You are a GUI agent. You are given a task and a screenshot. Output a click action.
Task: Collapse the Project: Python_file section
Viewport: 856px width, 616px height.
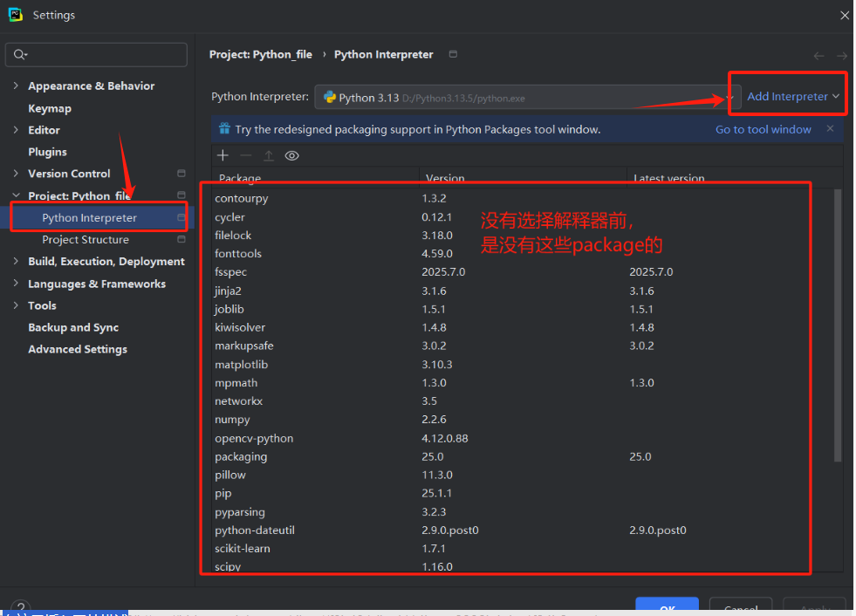tap(16, 195)
